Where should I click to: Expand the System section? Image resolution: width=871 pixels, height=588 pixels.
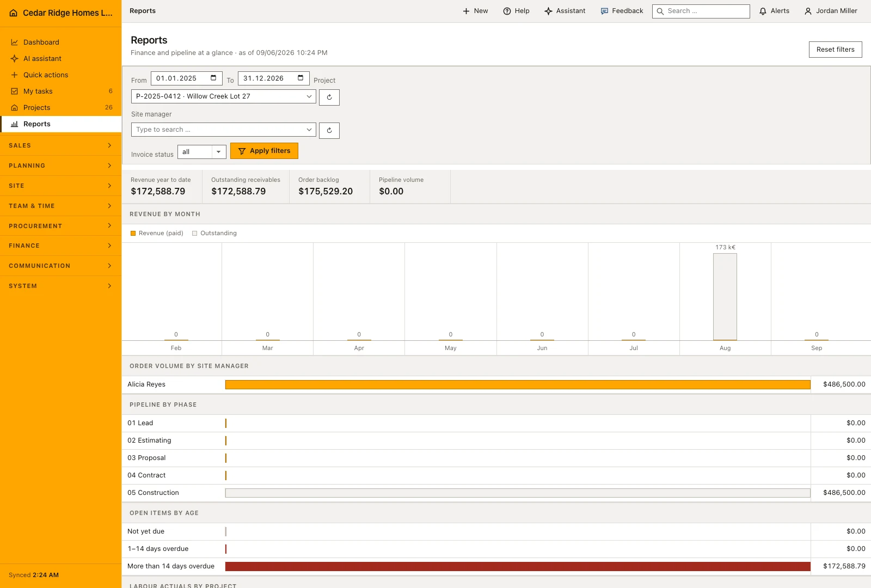[60, 286]
